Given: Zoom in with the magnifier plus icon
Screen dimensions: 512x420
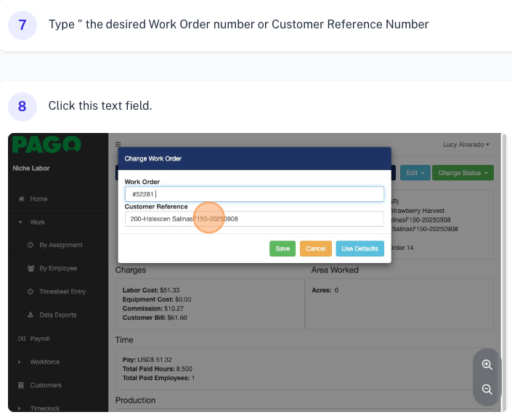Looking at the screenshot, I should click(x=487, y=365).
